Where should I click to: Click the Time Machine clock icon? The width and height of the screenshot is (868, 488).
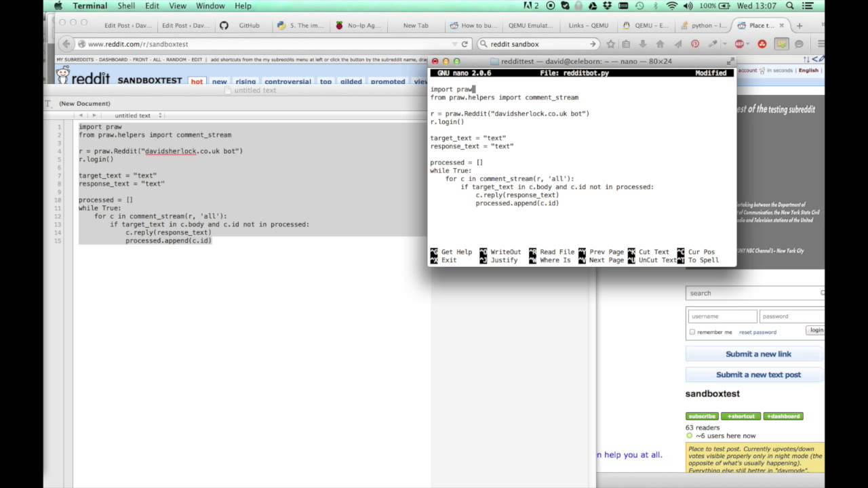tap(639, 5)
